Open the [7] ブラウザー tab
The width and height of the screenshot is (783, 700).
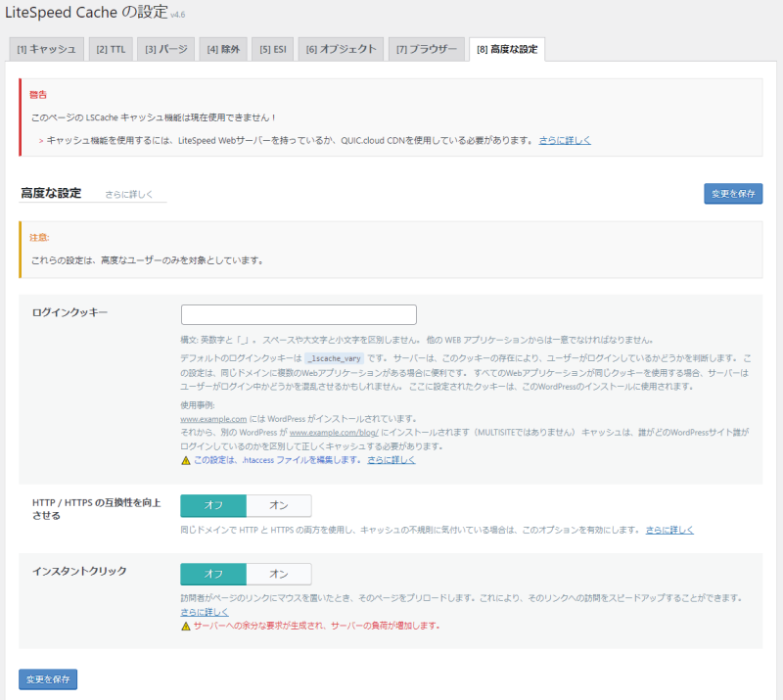pyautogui.click(x=426, y=49)
